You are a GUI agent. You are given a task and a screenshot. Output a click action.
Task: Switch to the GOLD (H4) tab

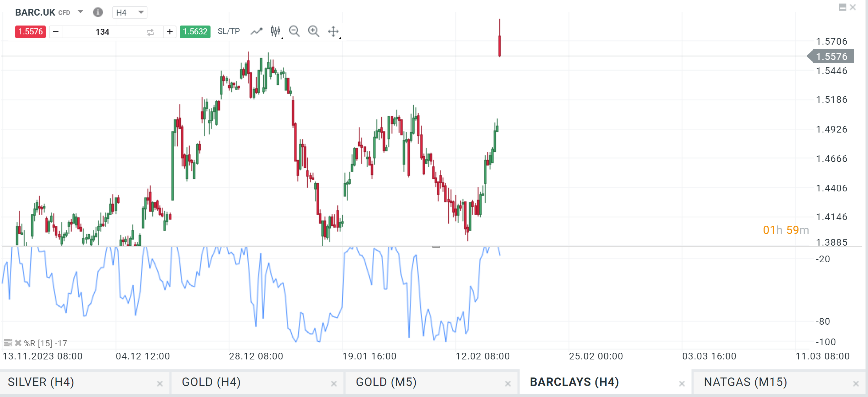tap(211, 382)
